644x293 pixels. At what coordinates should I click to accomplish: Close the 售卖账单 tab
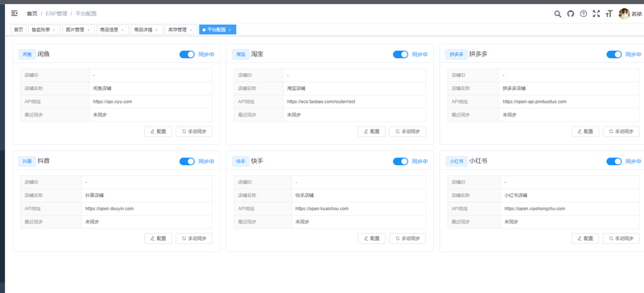pyautogui.click(x=54, y=30)
